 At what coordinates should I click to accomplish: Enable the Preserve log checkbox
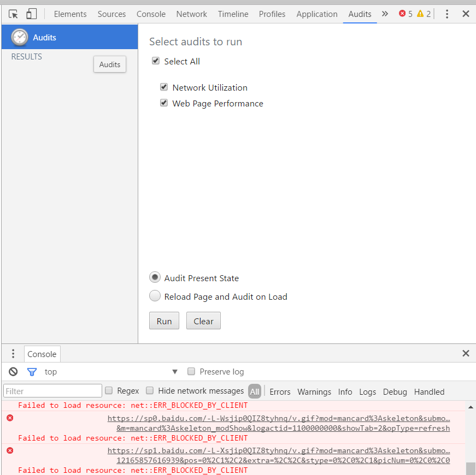[191, 371]
